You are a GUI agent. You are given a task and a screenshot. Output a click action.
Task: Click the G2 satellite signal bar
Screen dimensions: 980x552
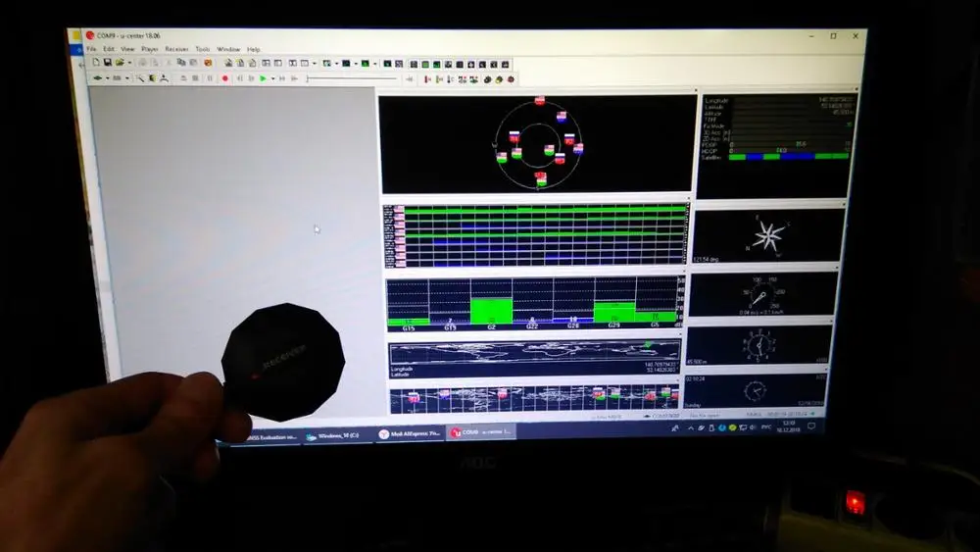coord(491,311)
